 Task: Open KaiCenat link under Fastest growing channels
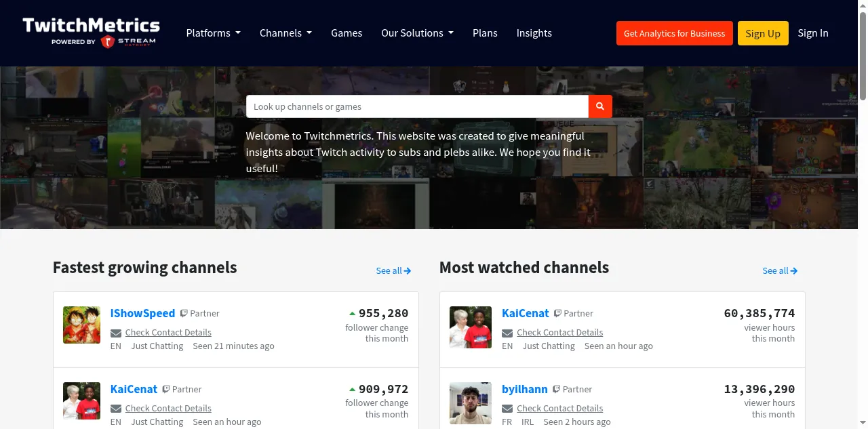pyautogui.click(x=134, y=389)
